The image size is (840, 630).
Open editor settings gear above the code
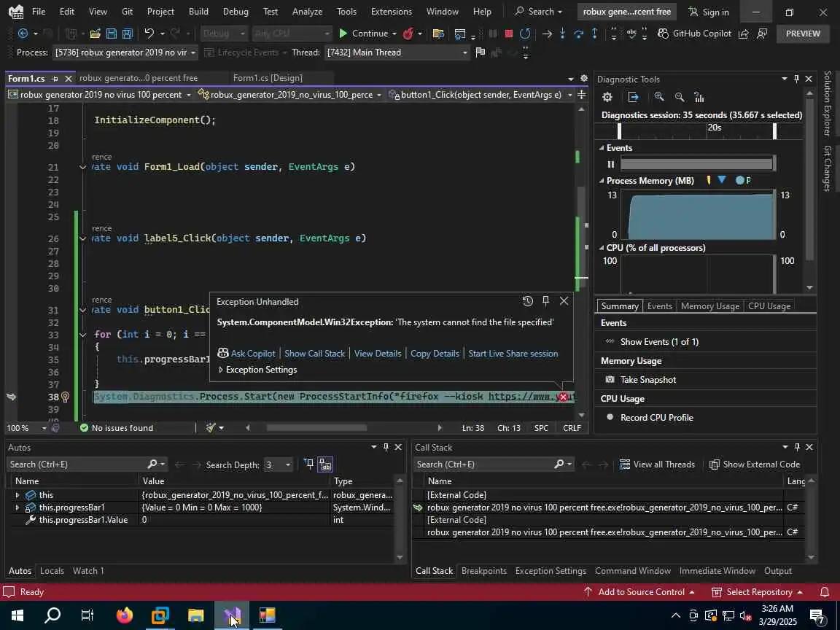[584, 78]
